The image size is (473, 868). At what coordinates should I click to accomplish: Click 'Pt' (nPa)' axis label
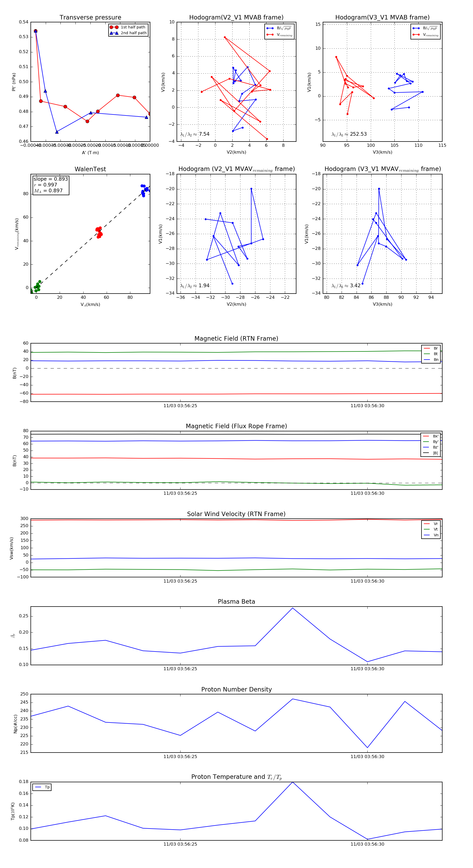14,82
